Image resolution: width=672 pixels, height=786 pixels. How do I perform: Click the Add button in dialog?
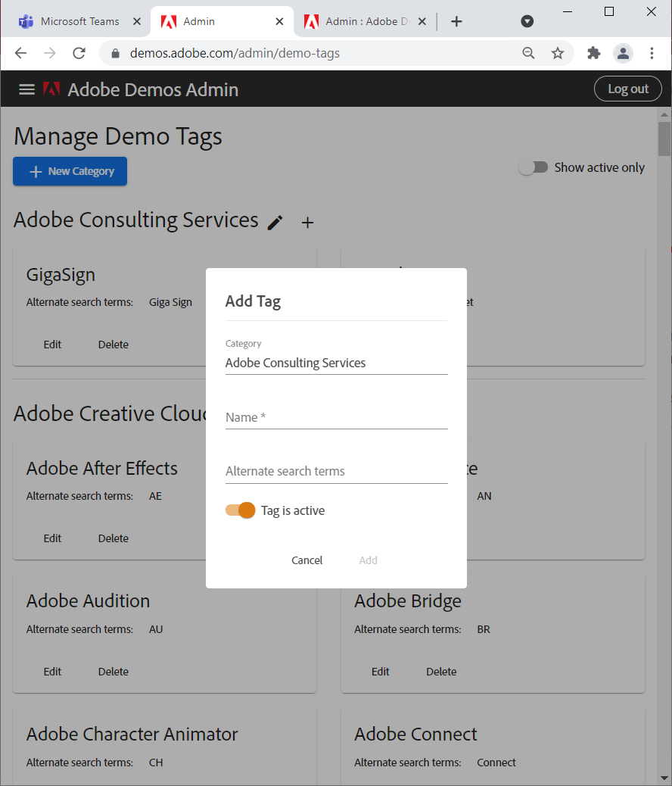point(369,560)
